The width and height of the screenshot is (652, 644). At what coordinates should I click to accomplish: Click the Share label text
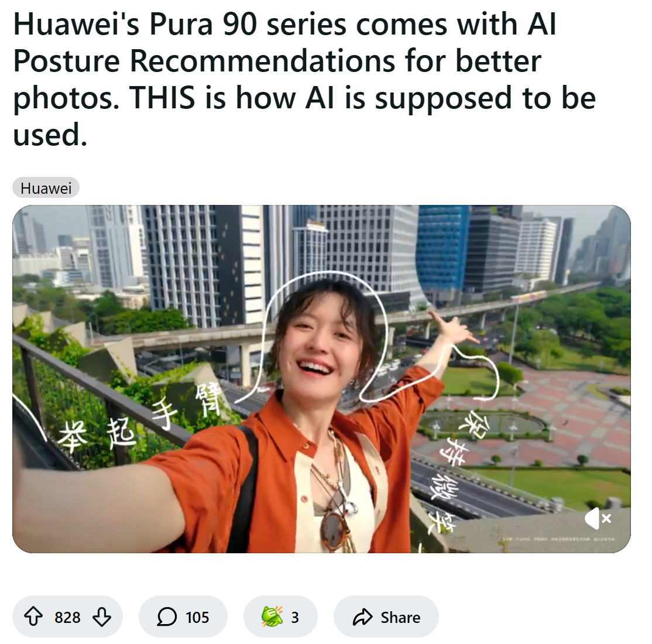tap(400, 618)
